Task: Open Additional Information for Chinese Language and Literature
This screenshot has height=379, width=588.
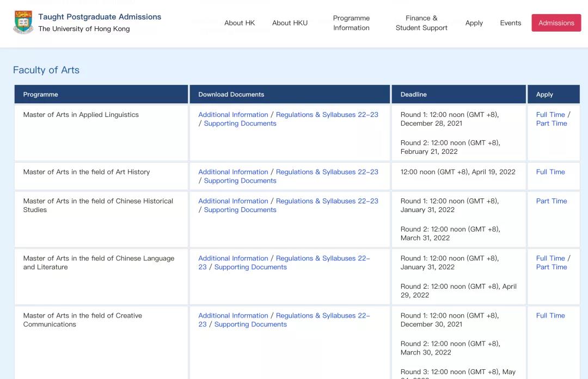Action: click(233, 258)
